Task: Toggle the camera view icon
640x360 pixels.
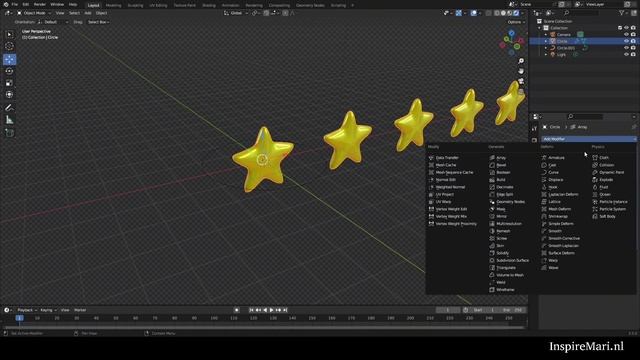Action: point(521,81)
